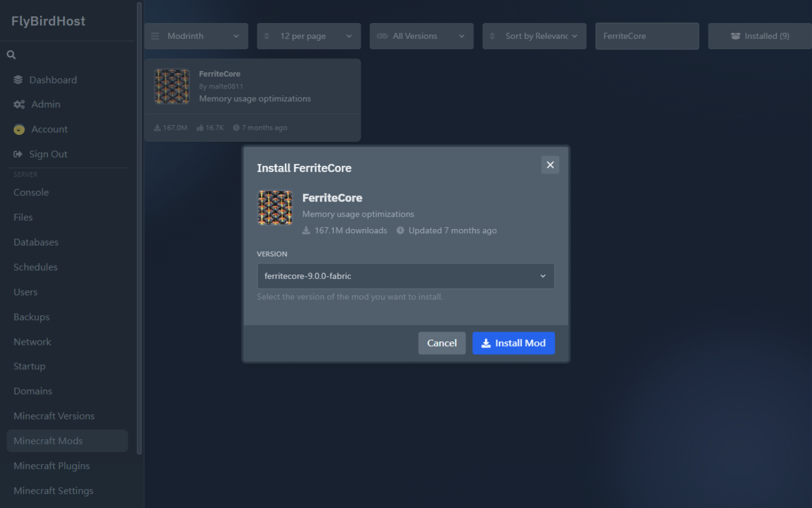
Task: Click the Admin gears icon
Action: click(x=19, y=104)
